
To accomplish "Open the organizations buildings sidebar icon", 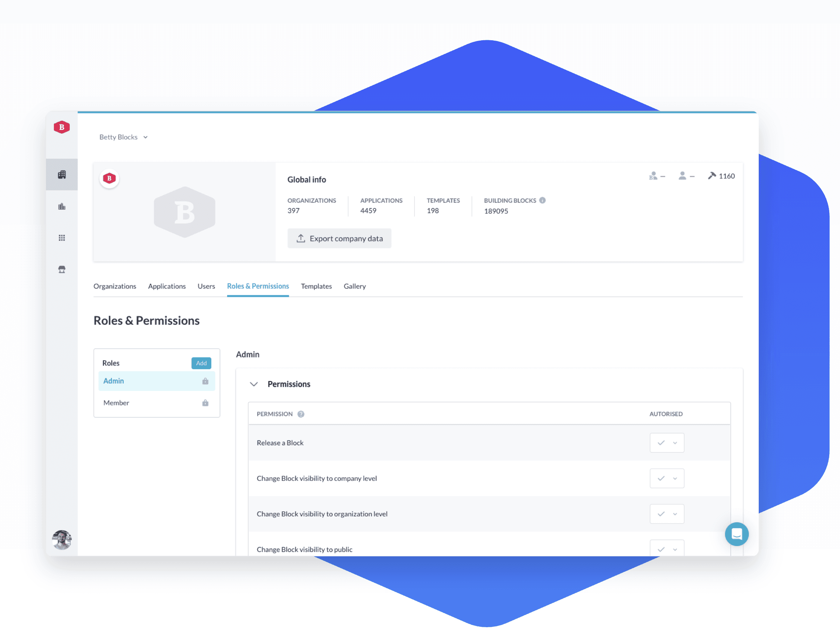I will click(62, 206).
